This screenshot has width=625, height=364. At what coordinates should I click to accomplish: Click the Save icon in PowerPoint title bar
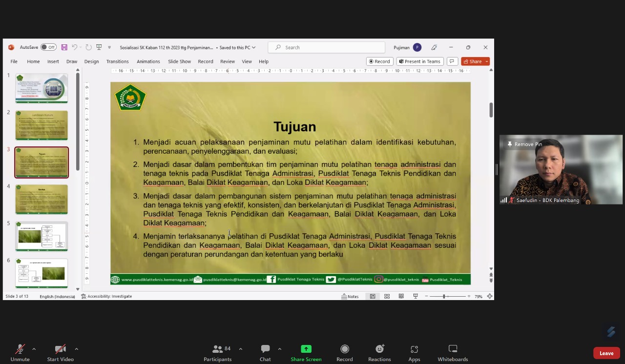pyautogui.click(x=64, y=47)
